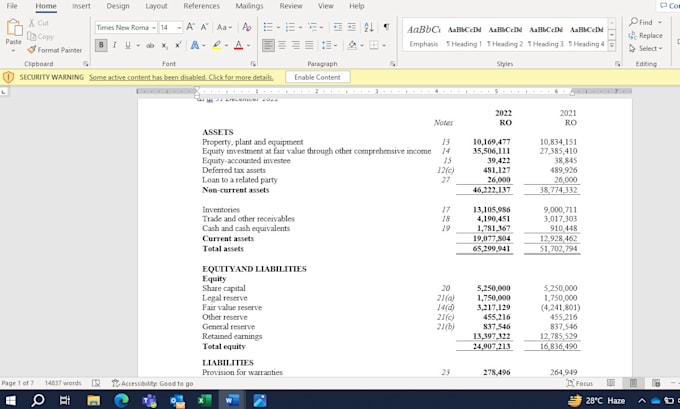The image size is (680, 409).
Task: Open the Replace tool
Action: pos(645,36)
